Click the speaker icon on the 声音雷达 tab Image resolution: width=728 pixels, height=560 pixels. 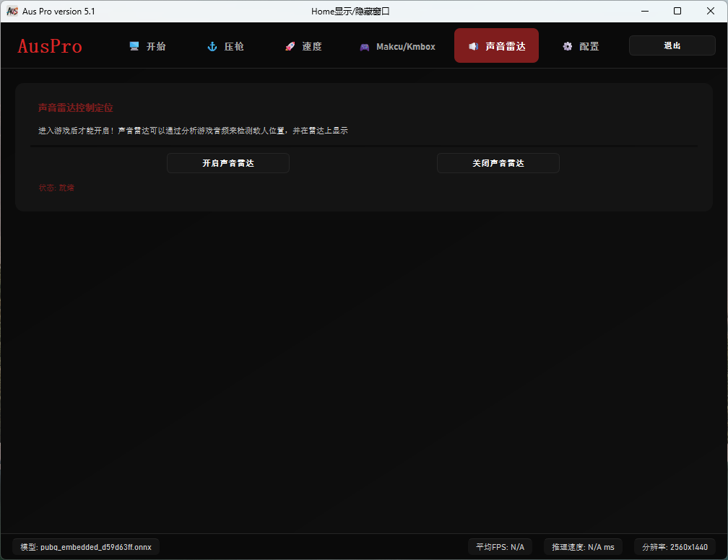coord(473,46)
